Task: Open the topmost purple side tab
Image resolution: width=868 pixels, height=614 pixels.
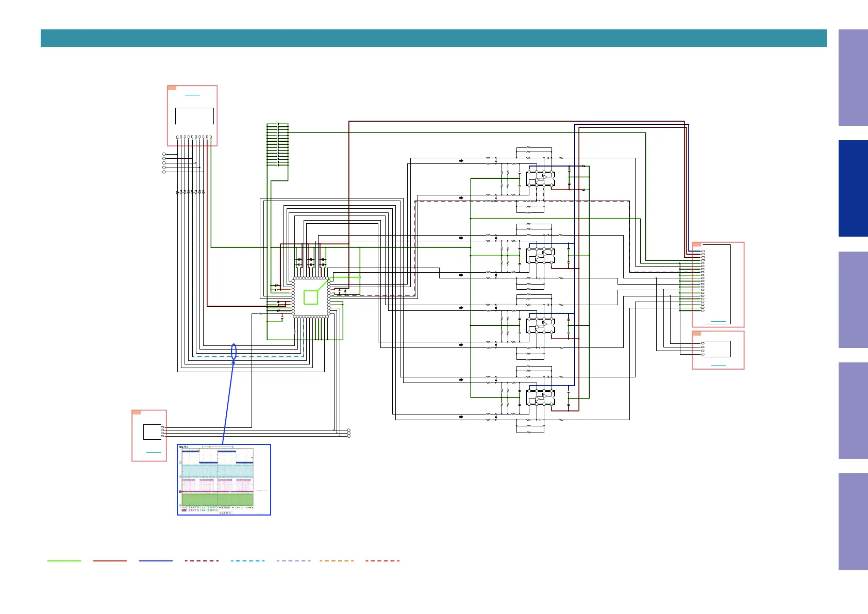Action: (x=853, y=77)
